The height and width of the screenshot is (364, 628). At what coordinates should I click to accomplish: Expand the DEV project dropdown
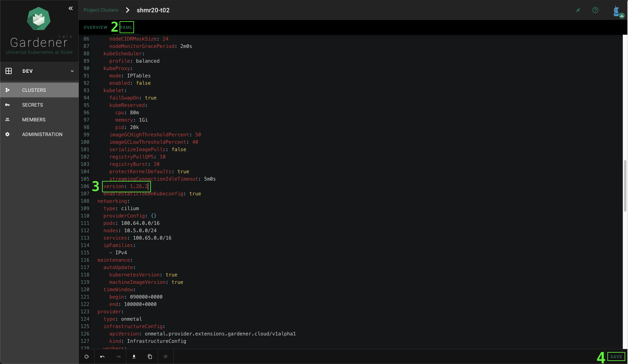click(73, 71)
